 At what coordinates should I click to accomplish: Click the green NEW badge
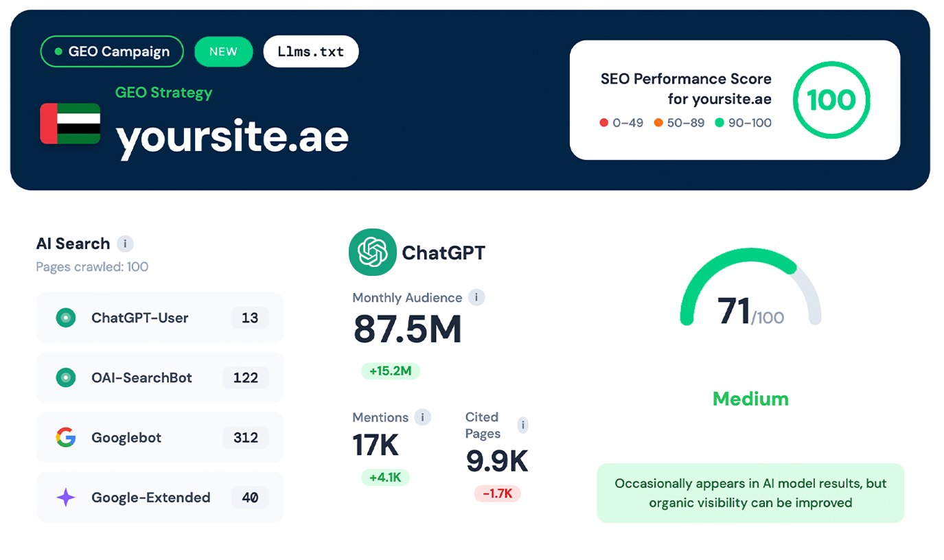point(223,51)
